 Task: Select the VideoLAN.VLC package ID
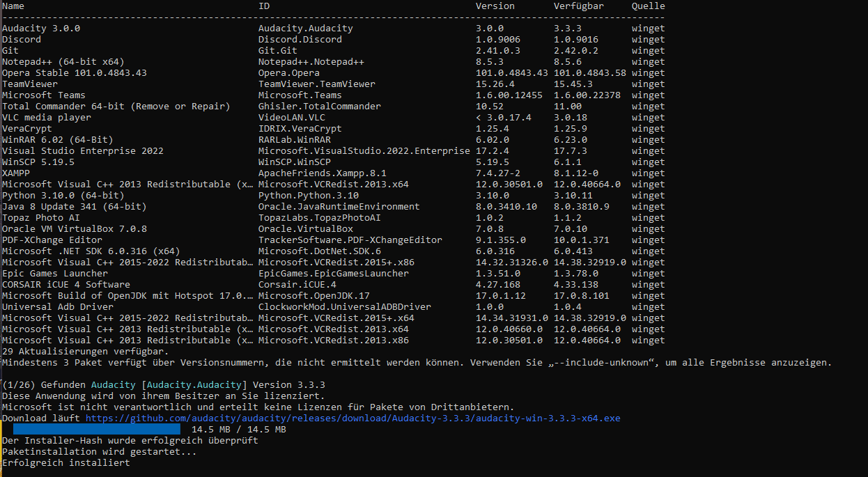(x=291, y=118)
